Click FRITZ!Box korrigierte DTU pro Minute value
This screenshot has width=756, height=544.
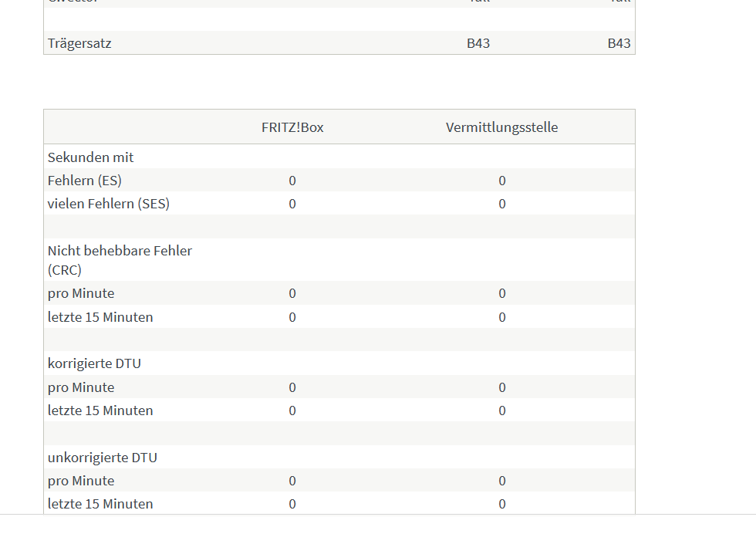click(292, 387)
